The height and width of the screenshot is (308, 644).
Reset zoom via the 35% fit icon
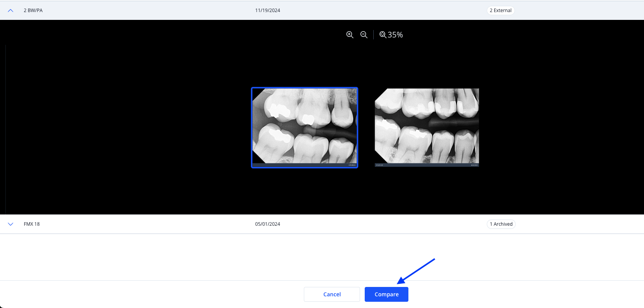pyautogui.click(x=383, y=35)
